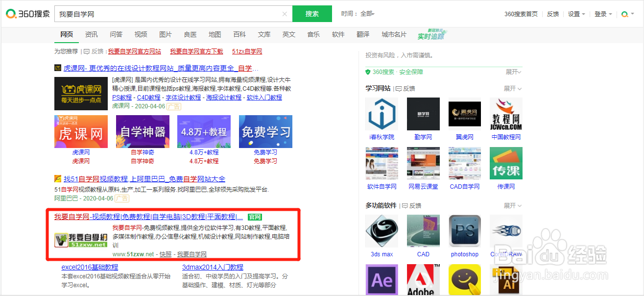This screenshot has height=297, width=644.
Task: Clear the search box with the X icon
Action: (285, 14)
